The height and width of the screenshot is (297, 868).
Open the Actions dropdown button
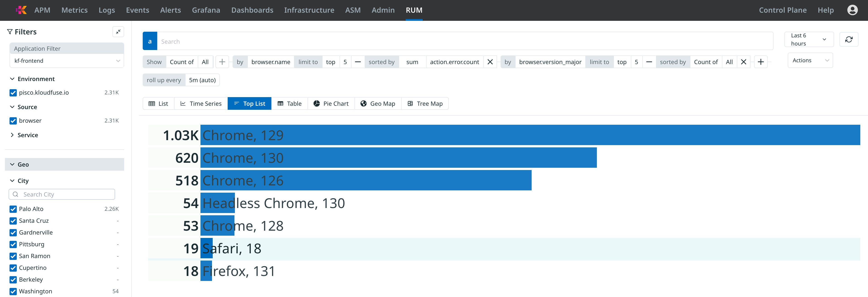click(x=810, y=60)
